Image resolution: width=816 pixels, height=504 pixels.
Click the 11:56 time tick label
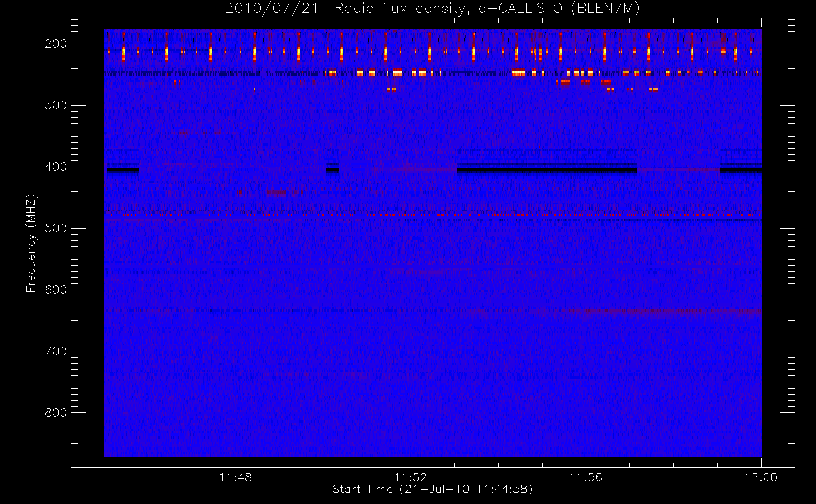tap(586, 477)
